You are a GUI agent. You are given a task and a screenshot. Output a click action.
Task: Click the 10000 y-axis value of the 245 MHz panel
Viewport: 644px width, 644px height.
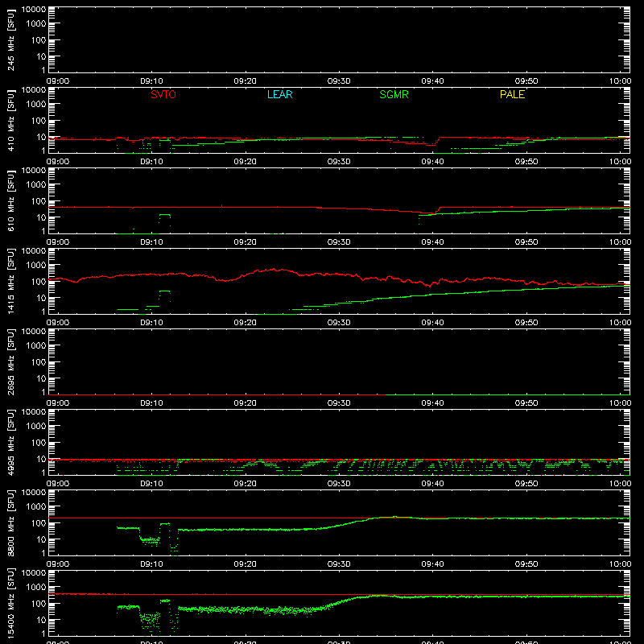[x=34, y=10]
